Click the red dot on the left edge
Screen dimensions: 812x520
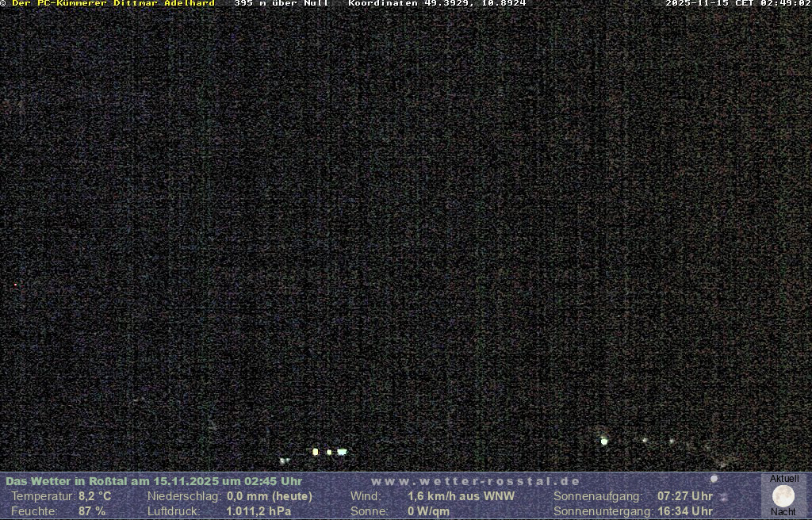click(x=15, y=285)
